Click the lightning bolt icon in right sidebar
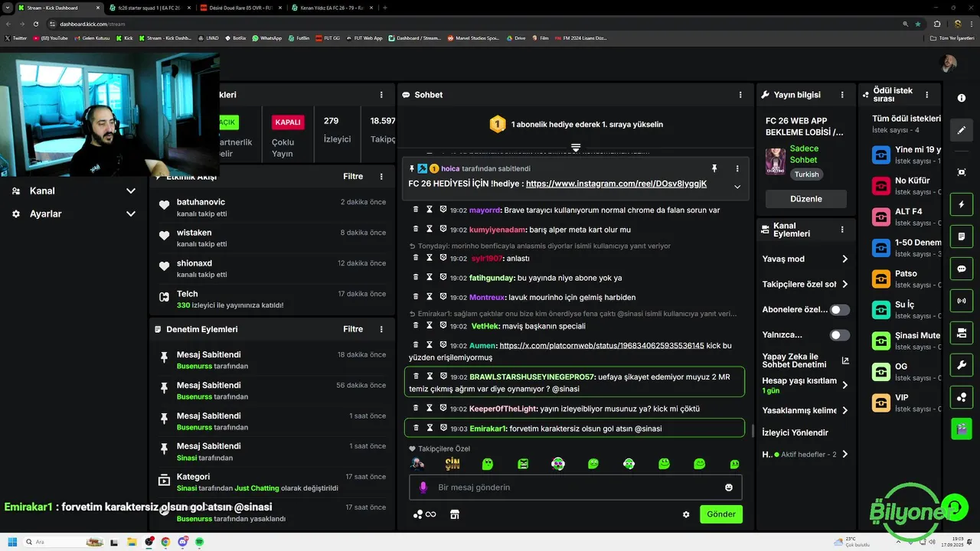980x551 pixels. tap(962, 205)
